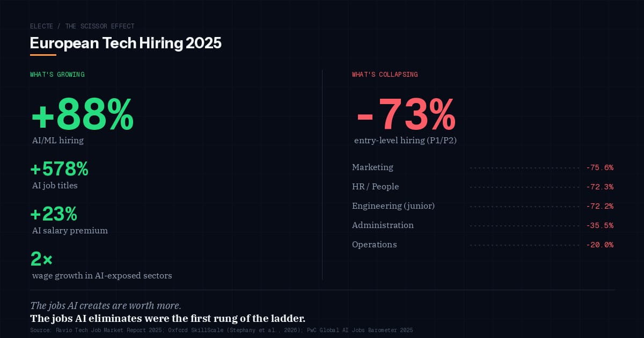Click the large -73% figure
Screen dimensions: 644x338
point(406,115)
